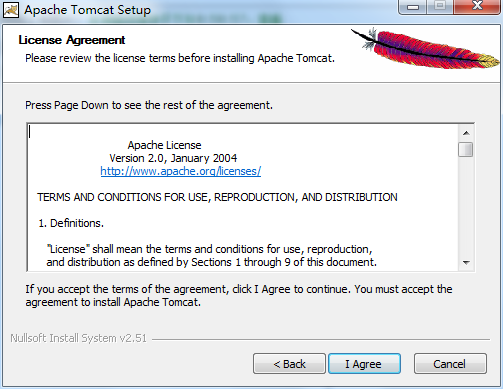Click the 'Version 2.0, January 2004' line
Screen dimensions: 503x389
click(x=173, y=158)
